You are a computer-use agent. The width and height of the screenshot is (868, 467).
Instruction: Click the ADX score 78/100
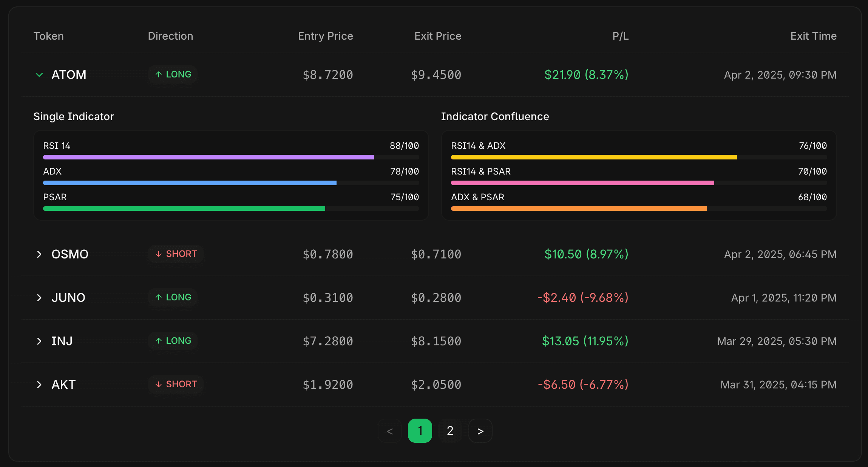(x=405, y=172)
